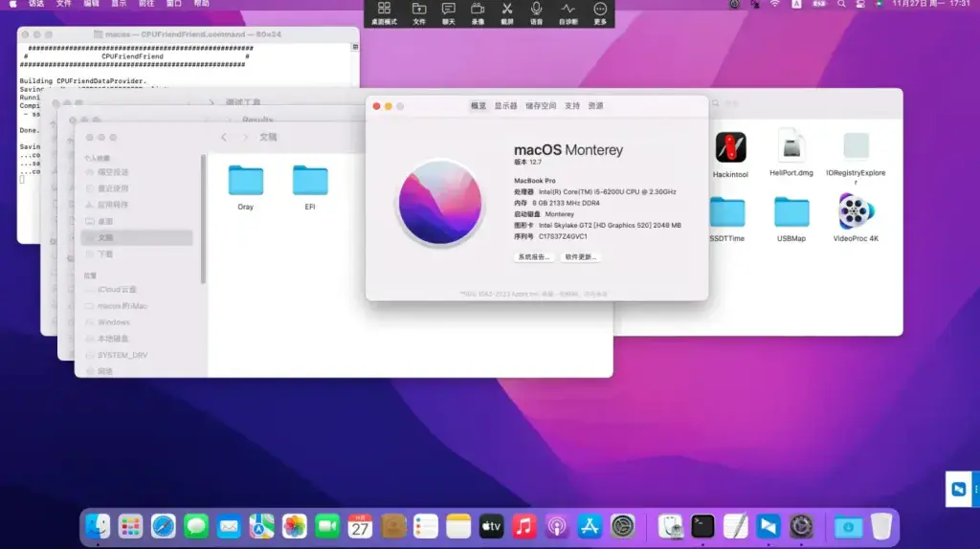Open the Apple menu
Screen dimensions: 980x549
pyautogui.click(x=12, y=4)
